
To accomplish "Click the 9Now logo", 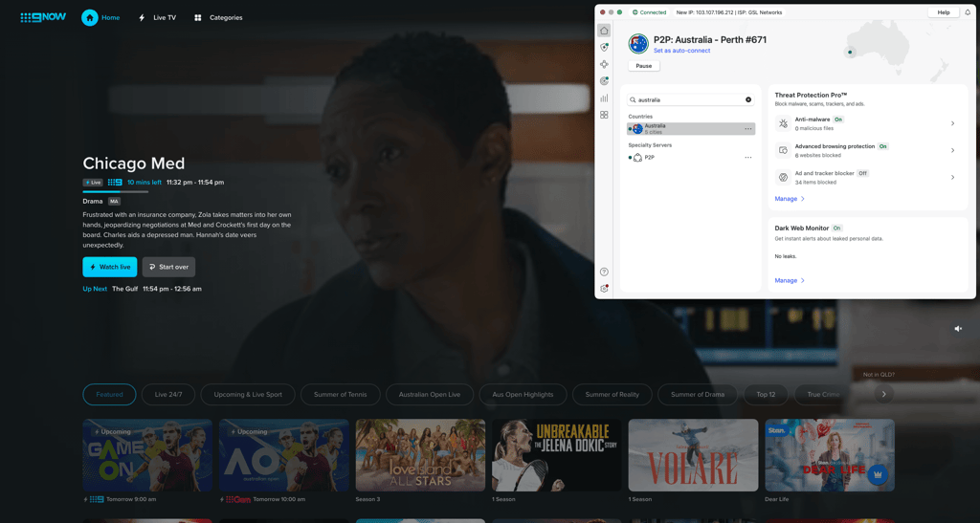I will tap(43, 17).
